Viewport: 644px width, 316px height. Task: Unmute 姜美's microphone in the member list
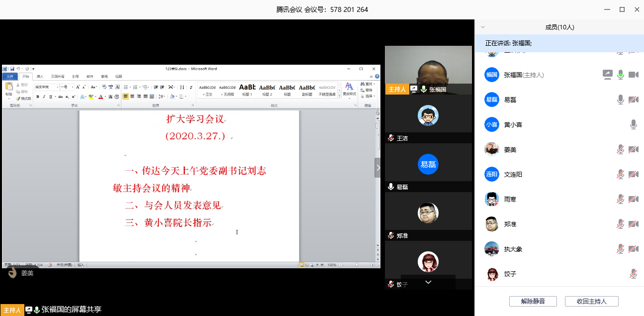[620, 149]
